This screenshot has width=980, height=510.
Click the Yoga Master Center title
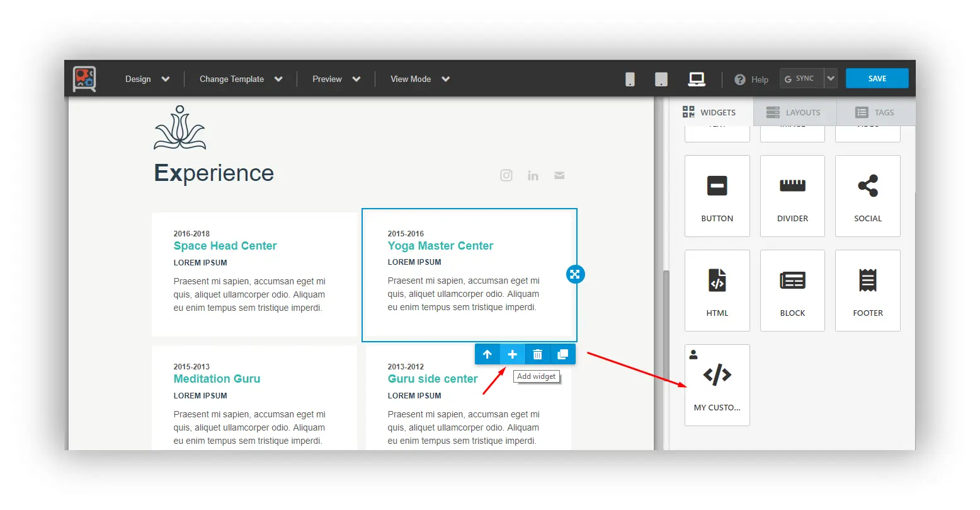click(x=440, y=246)
